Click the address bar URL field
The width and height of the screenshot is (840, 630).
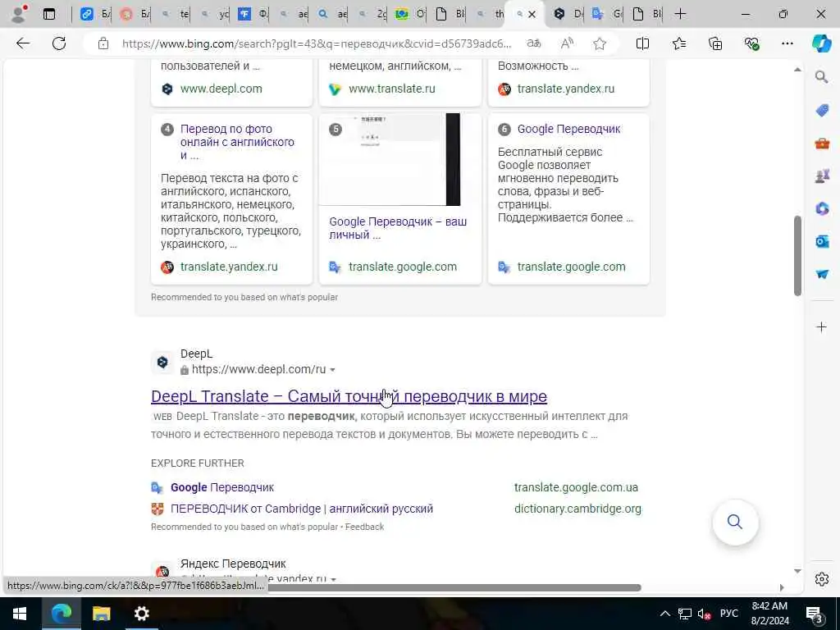click(x=316, y=43)
